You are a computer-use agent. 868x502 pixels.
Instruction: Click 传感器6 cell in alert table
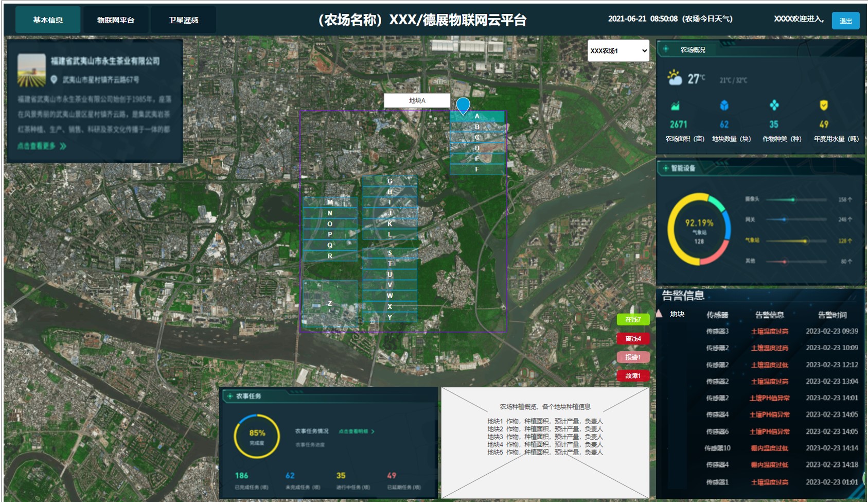[x=717, y=431]
